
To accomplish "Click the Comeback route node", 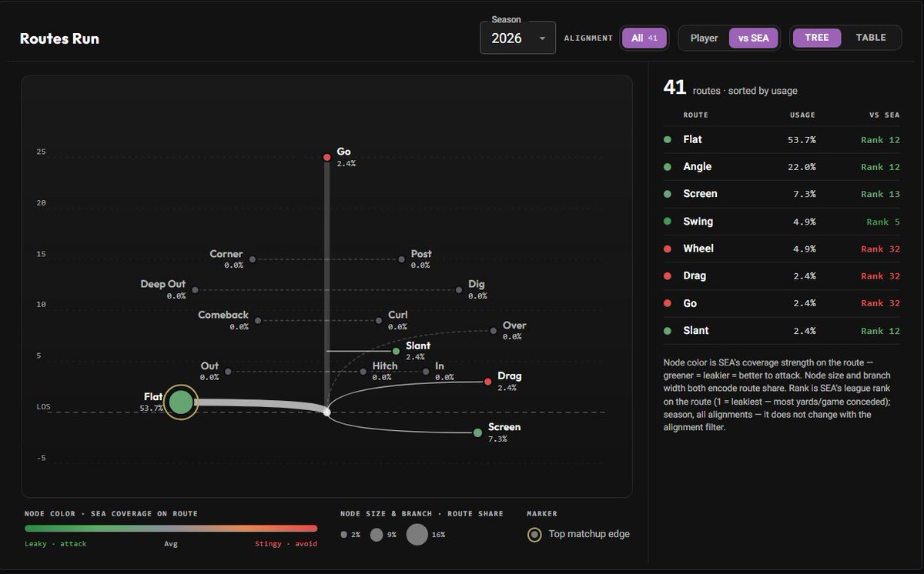I will tap(258, 320).
